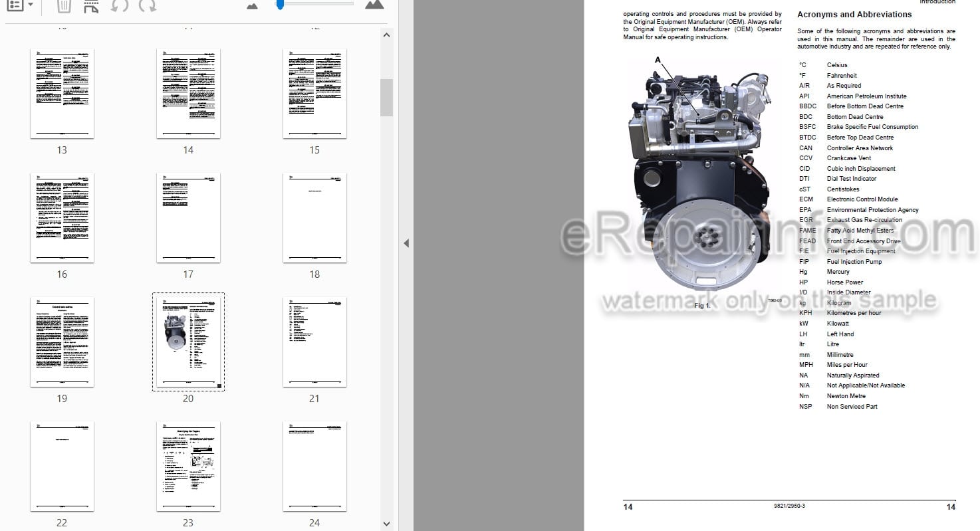Click the 'Dial Test Indicator' entry
This screenshot has width=980, height=531.
[x=852, y=179]
